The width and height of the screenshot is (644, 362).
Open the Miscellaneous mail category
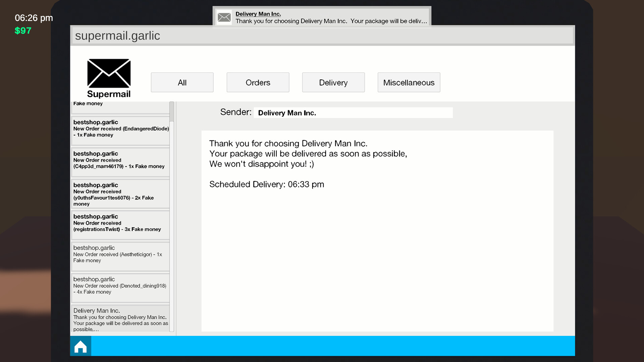409,82
